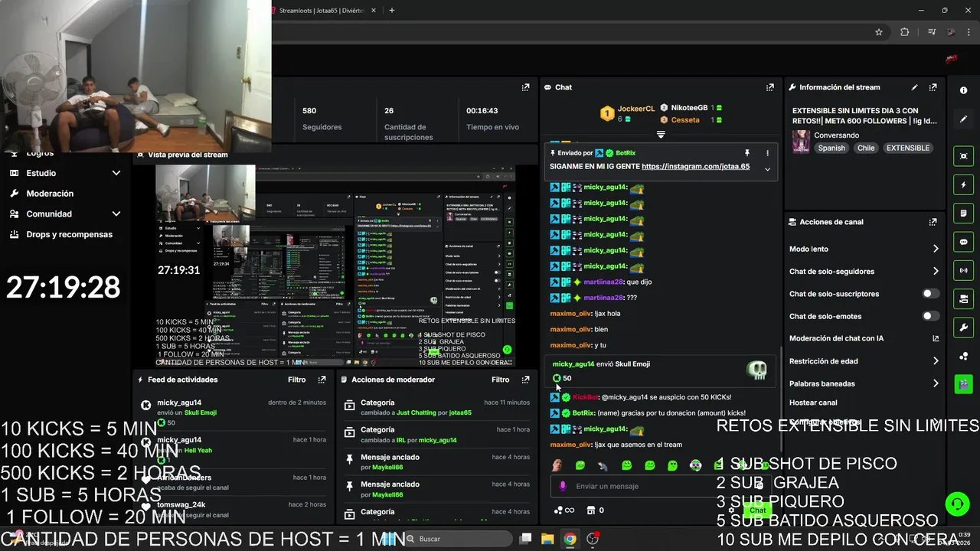Toggle Chat de solo-suscriptores switch
The width and height of the screenshot is (980, 551).
coord(930,294)
